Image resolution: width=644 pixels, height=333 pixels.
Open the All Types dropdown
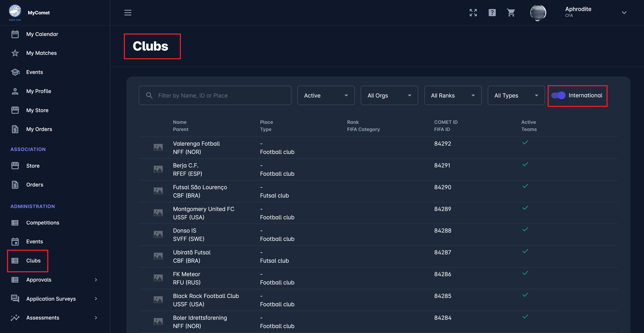516,95
